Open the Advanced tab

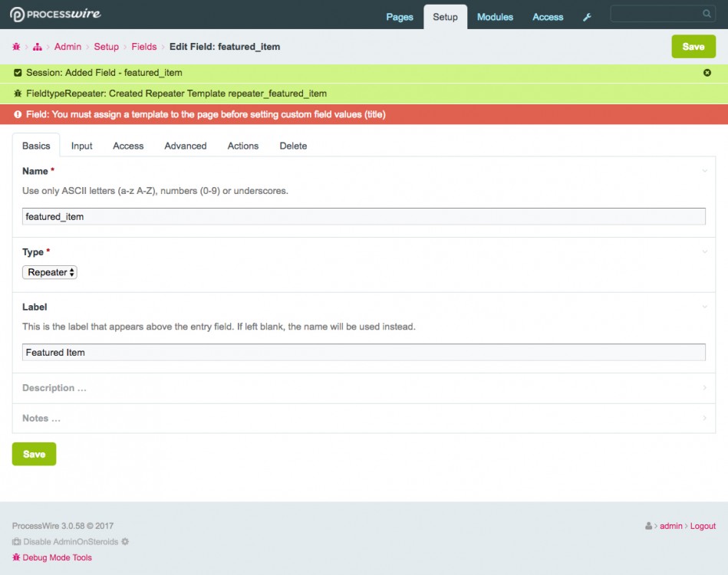pos(186,146)
